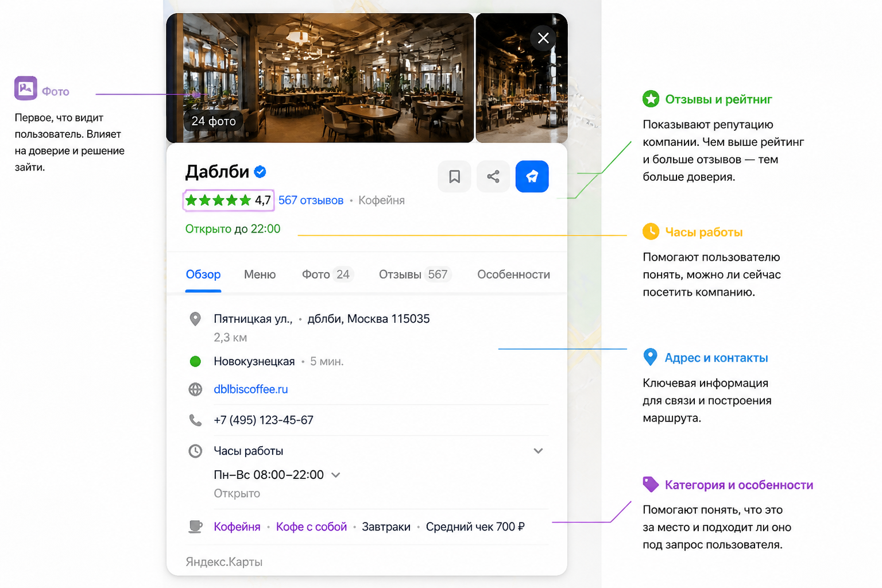Click the yellow clock Часы работы annotation icon
Screen dimensions: 882x588
coord(651,231)
